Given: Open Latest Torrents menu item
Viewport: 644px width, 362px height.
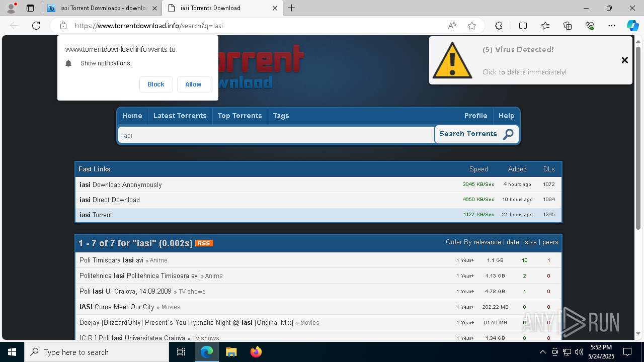Looking at the screenshot, I should tap(180, 116).
